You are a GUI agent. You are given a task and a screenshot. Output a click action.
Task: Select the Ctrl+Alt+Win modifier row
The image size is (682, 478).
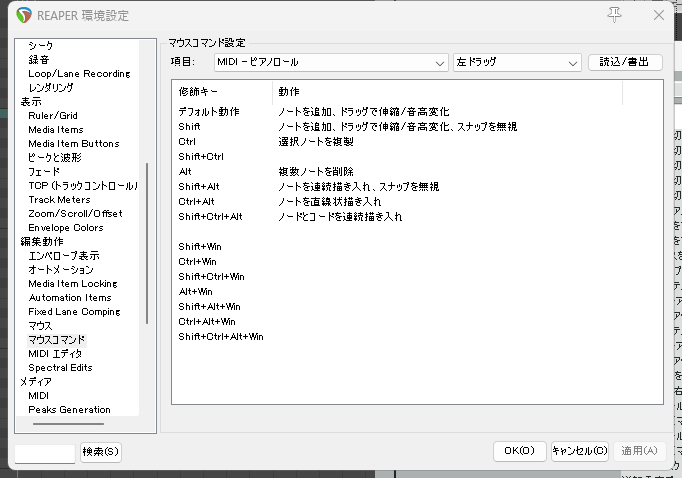click(418, 322)
